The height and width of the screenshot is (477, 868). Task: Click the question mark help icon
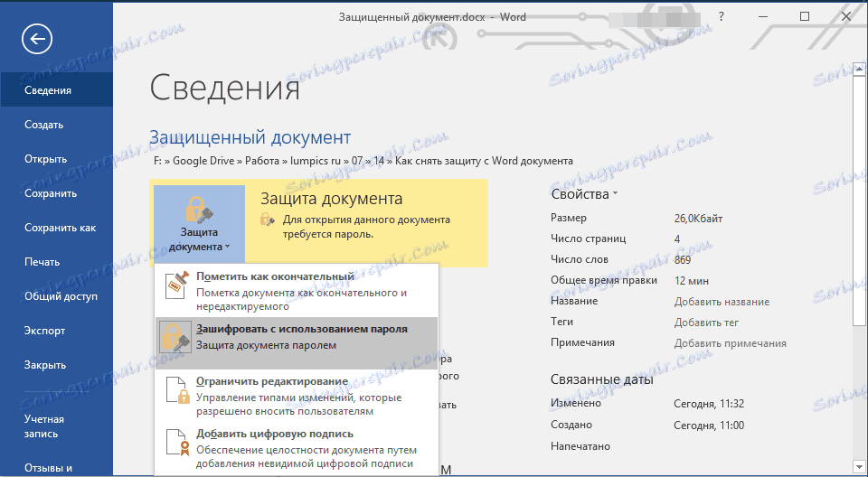pos(721,16)
